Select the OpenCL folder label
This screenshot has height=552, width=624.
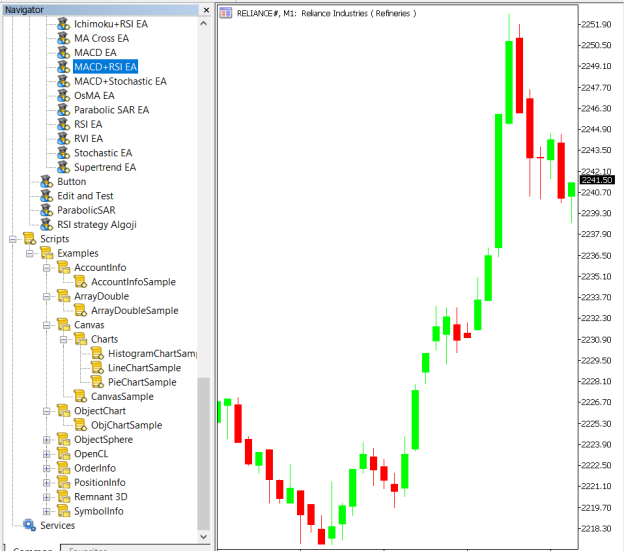(x=91, y=454)
